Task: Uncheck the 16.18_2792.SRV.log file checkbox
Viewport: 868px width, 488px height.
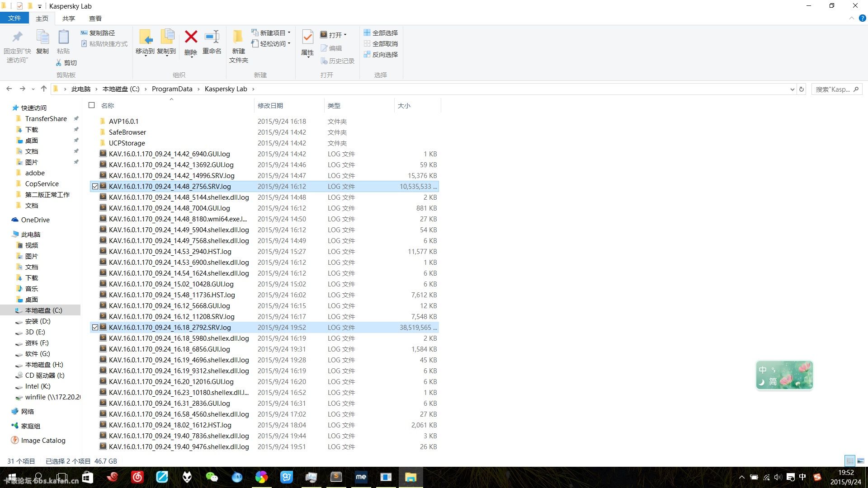Action: (x=95, y=328)
